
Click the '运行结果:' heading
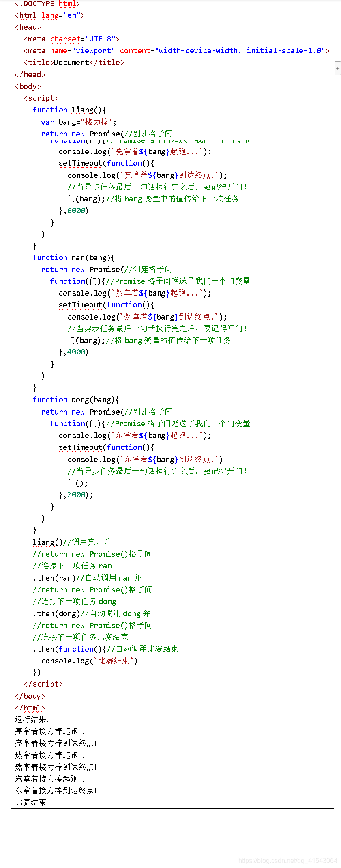tap(32, 719)
